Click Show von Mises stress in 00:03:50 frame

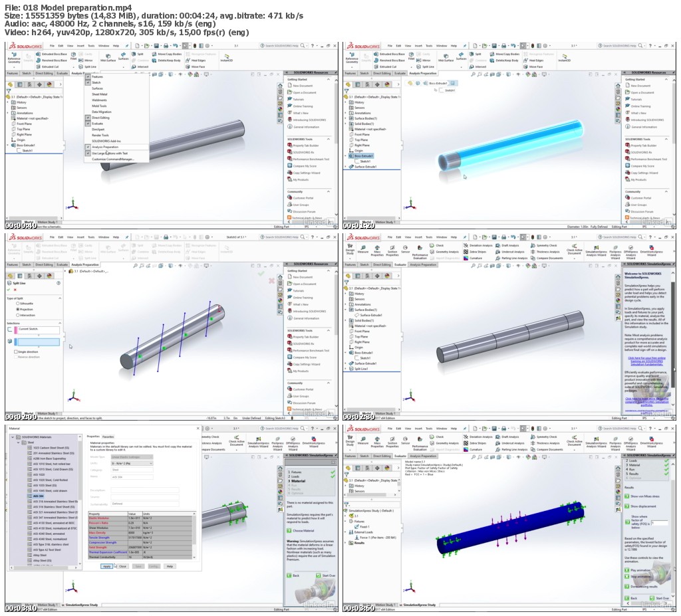coord(642,496)
